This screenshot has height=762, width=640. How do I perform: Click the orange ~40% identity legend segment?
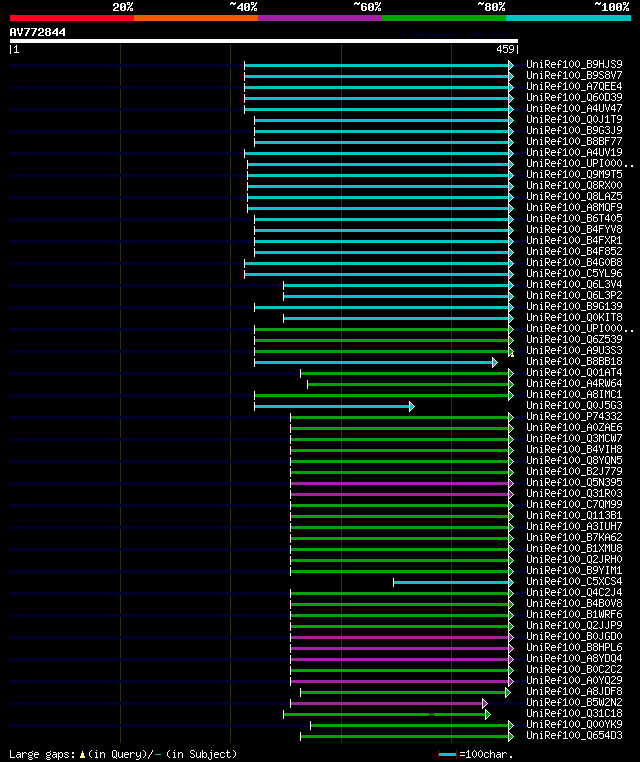pos(196,18)
